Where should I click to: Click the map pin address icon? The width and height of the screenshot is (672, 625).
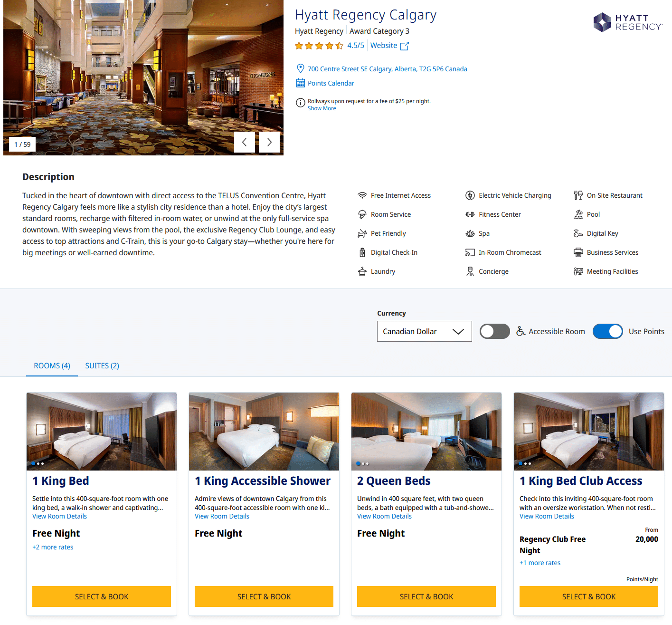[x=300, y=68]
